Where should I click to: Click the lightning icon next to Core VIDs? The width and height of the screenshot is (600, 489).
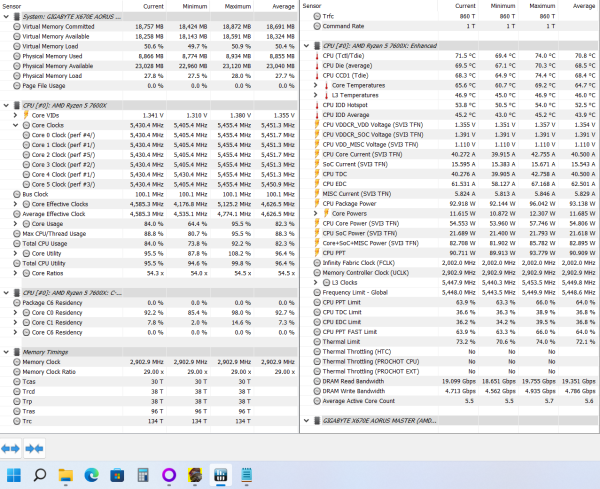[26, 115]
